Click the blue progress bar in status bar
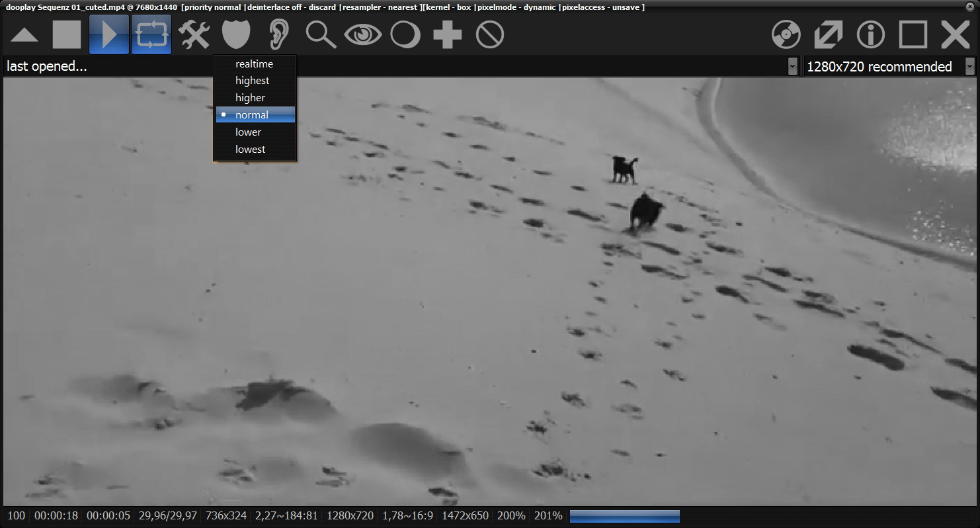 point(624,516)
